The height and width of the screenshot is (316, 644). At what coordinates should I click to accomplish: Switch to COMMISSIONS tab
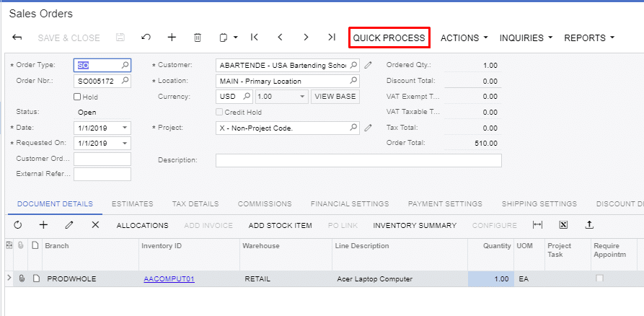click(x=265, y=204)
